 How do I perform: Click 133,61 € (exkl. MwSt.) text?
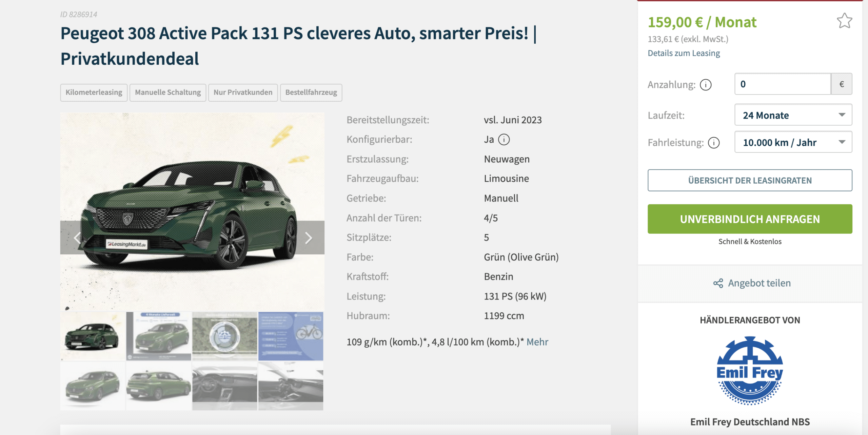(x=688, y=39)
